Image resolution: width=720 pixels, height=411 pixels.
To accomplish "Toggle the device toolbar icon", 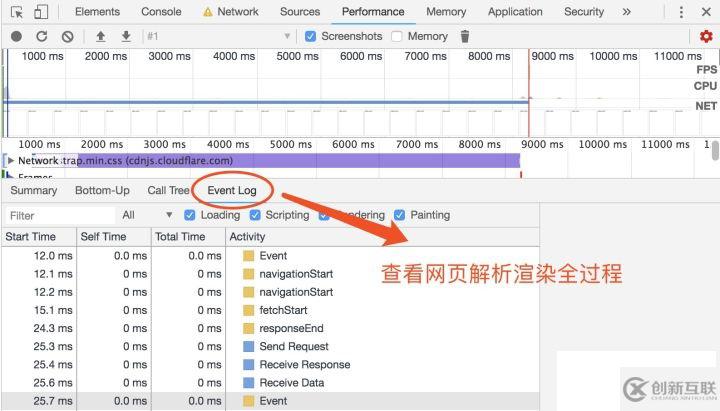I will point(41,12).
